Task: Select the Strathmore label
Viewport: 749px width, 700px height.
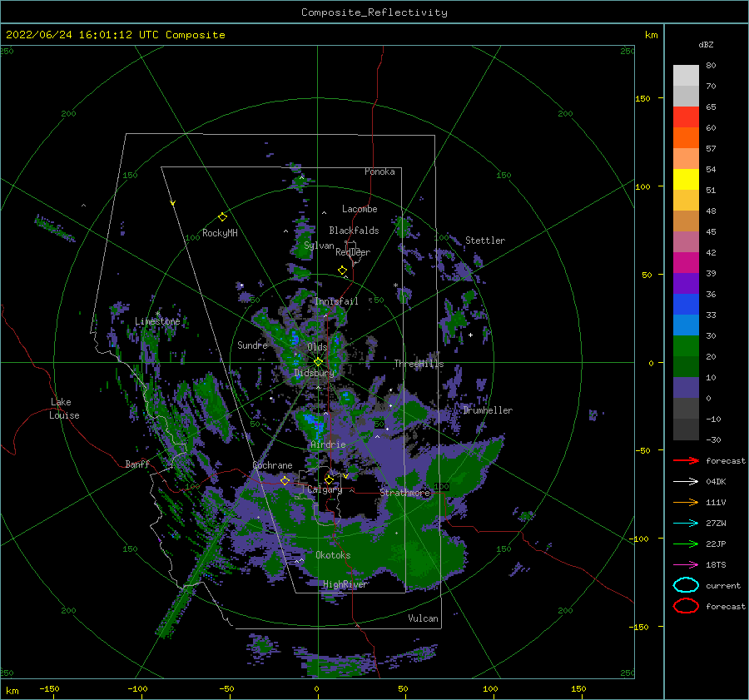Action: click(404, 493)
